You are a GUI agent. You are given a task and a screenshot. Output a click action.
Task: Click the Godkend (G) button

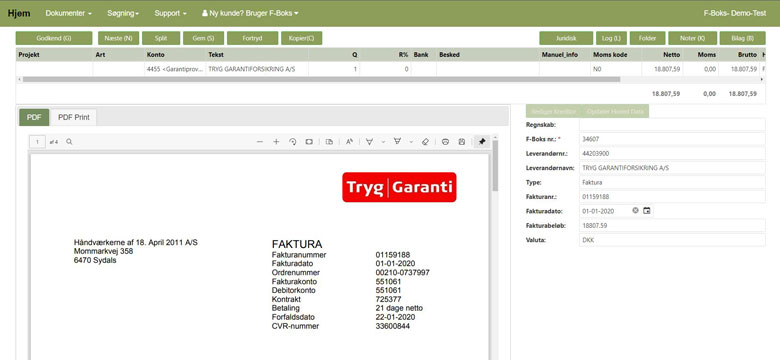54,38
